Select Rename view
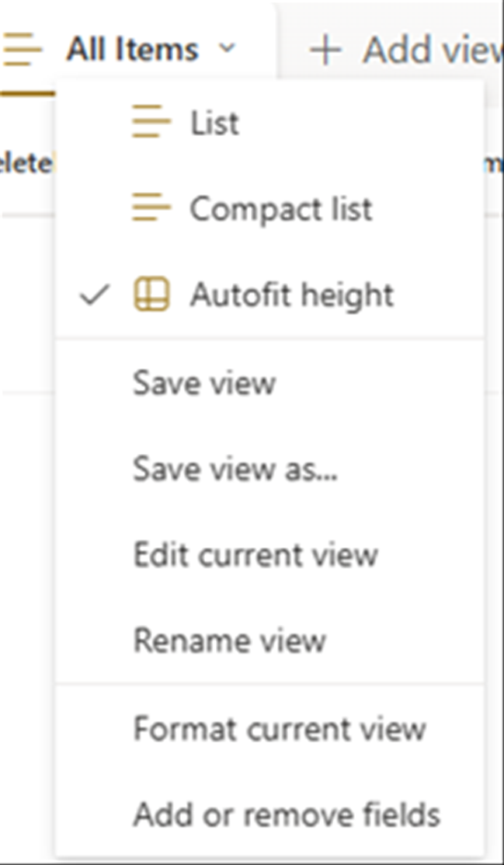This screenshot has width=504, height=865. pyautogui.click(x=269, y=640)
